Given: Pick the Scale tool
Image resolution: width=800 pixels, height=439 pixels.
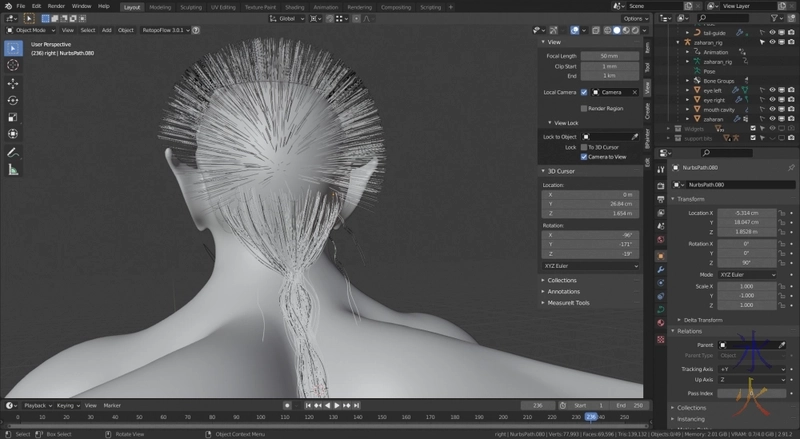Looking at the screenshot, I should 13,117.
